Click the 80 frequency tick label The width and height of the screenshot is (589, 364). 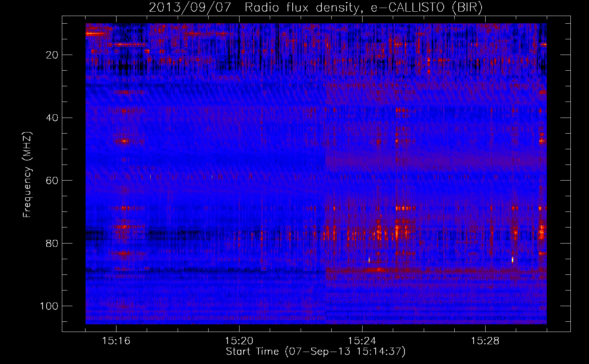click(52, 243)
